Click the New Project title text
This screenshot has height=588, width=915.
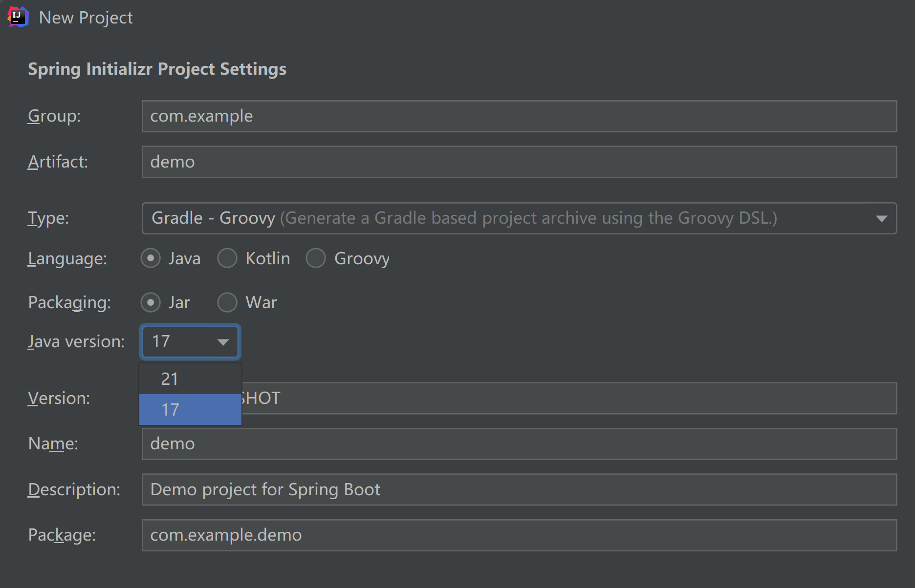(x=86, y=17)
